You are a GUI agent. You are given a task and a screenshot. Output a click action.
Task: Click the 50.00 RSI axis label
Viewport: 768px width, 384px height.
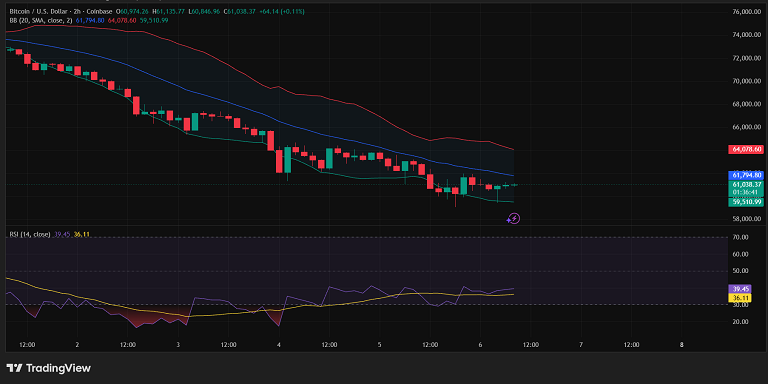740,271
